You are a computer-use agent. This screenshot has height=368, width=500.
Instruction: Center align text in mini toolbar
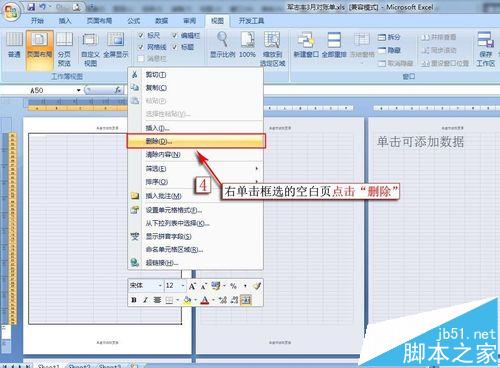pos(157,300)
